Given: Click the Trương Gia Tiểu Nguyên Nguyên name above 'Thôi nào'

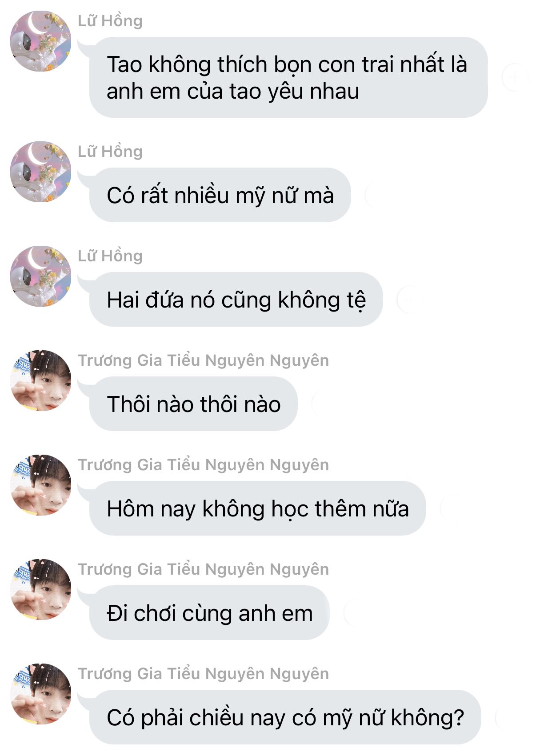Looking at the screenshot, I should click(x=204, y=360).
